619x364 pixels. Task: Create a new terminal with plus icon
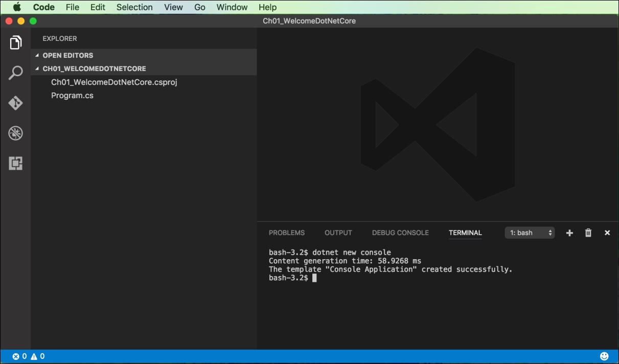click(x=569, y=233)
